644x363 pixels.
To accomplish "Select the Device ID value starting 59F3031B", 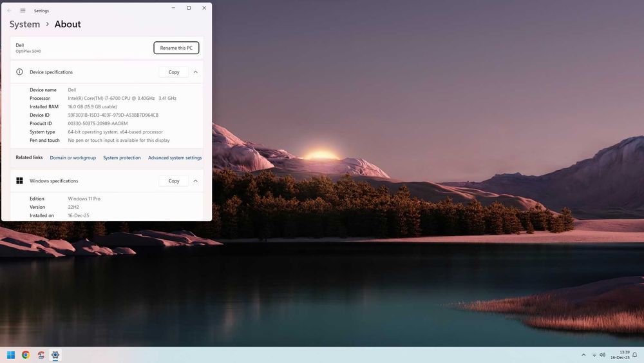I will (113, 115).
